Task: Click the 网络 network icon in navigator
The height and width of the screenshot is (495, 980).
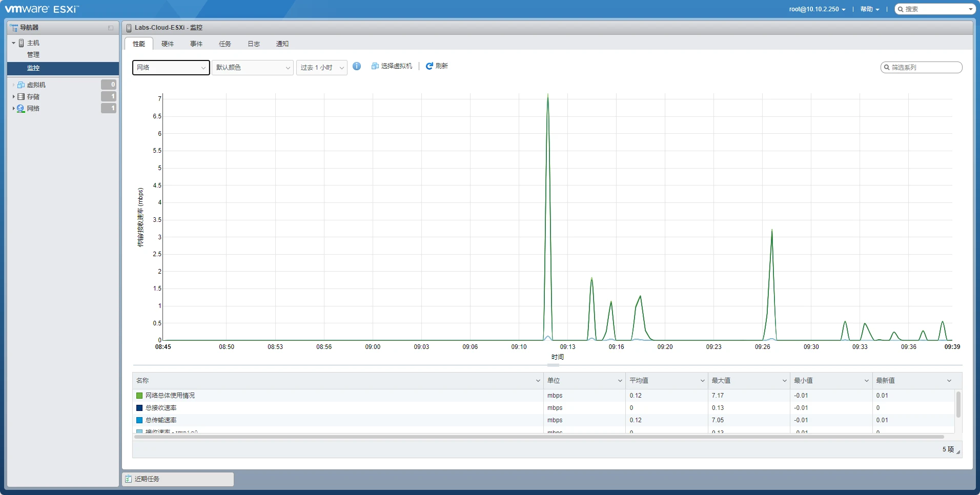Action: click(21, 109)
